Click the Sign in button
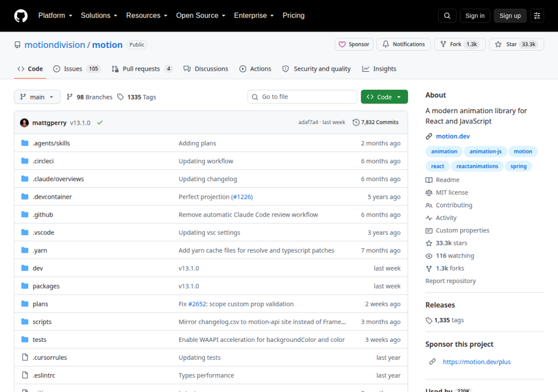558x392 pixels. [x=475, y=16]
